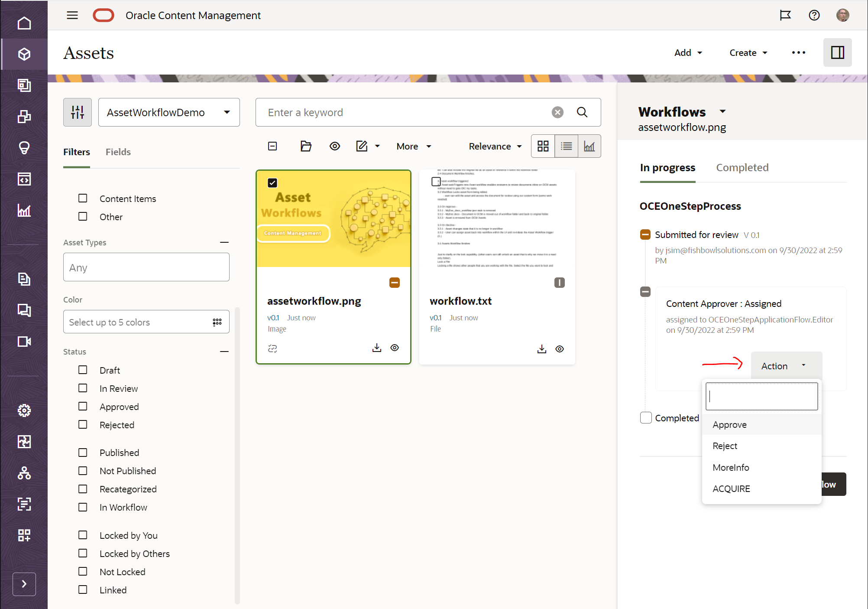
Task: Switch to analytics chart view
Action: click(x=589, y=146)
